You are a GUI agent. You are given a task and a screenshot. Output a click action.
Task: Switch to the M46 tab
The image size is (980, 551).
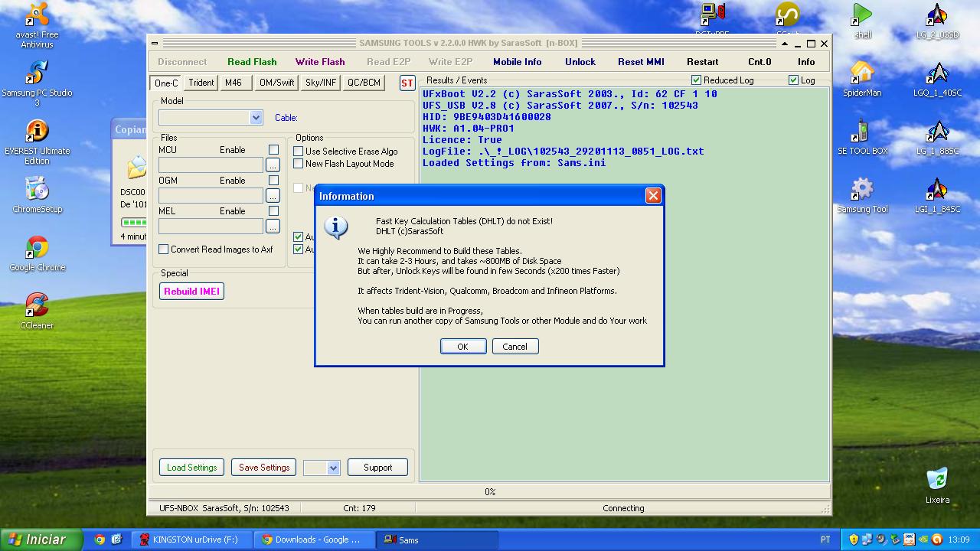click(x=236, y=83)
